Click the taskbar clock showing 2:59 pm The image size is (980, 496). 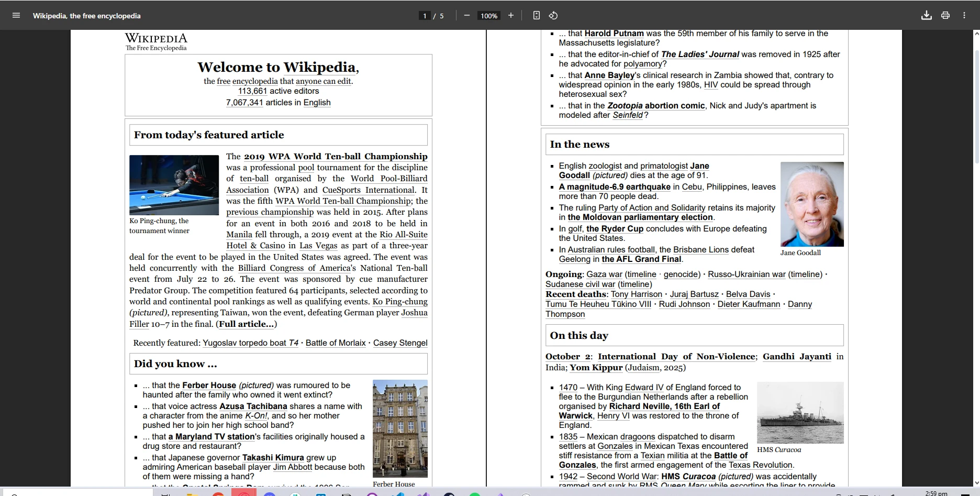(x=936, y=493)
